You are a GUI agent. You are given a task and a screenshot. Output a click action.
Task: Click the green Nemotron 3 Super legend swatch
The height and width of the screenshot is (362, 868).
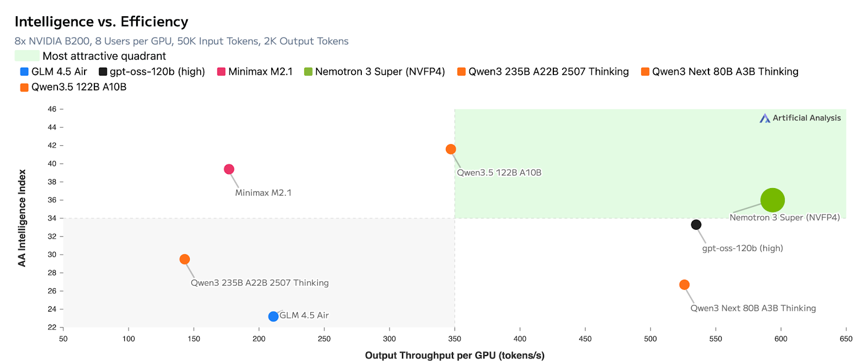point(308,72)
